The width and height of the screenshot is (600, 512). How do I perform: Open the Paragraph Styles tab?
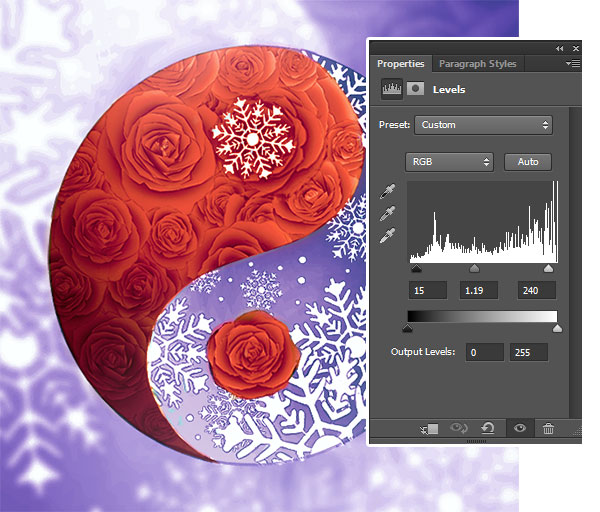(478, 64)
